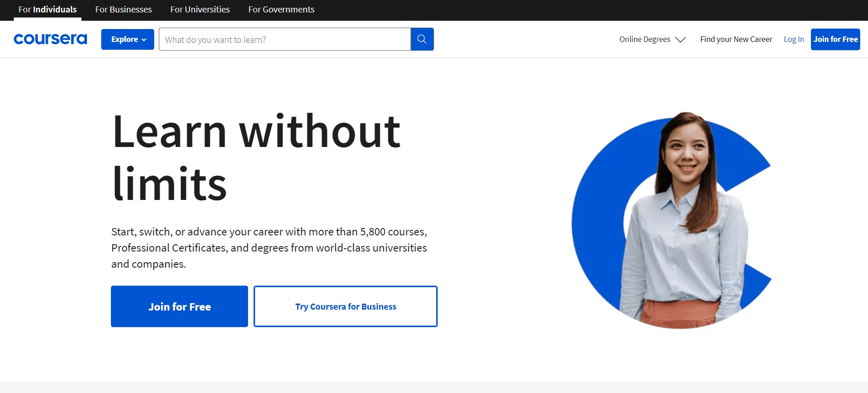Click the hero image of smiling woman
868x393 pixels.
[672, 220]
